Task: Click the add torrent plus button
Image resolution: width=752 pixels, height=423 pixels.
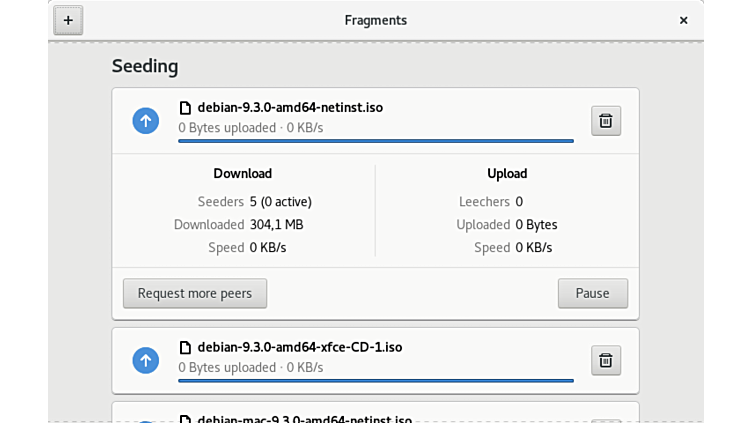Action: point(68,20)
